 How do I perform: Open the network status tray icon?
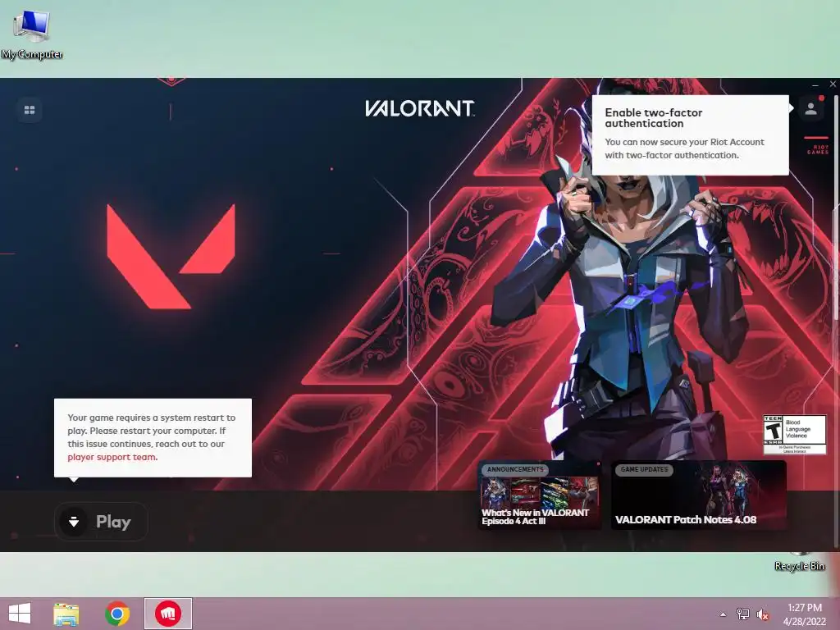743,614
